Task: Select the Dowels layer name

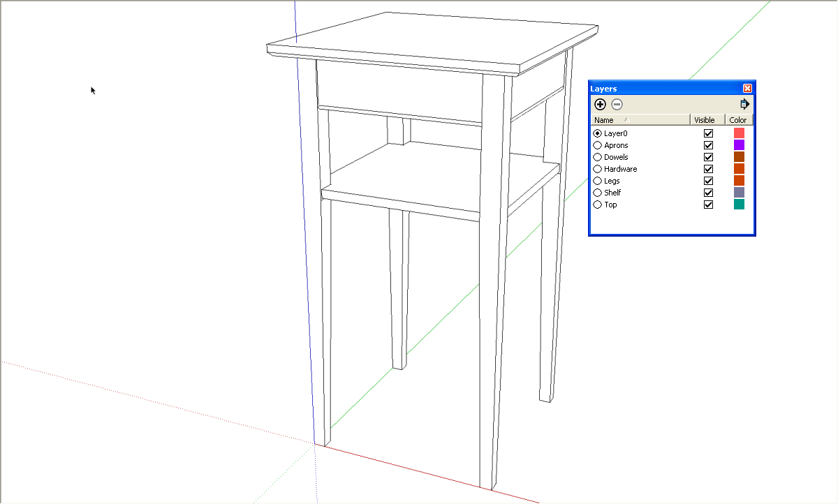Action: [x=616, y=157]
